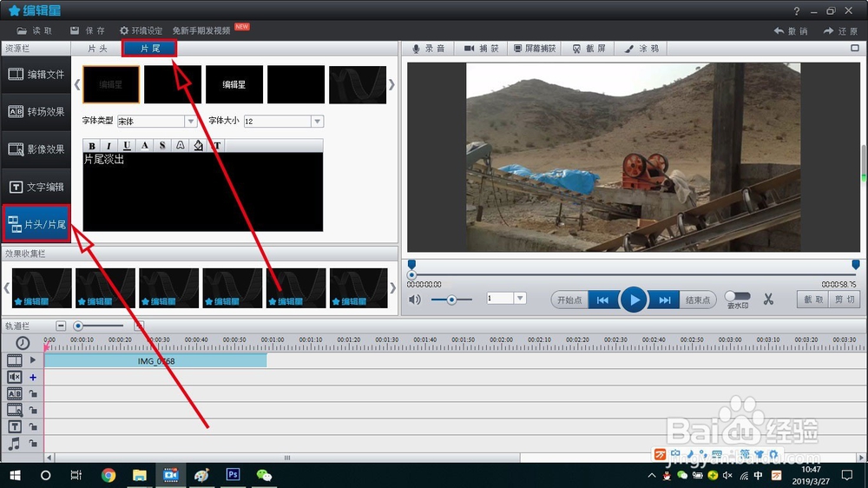868x488 pixels.
Task: Click the 撤销 undo button
Action: [x=791, y=31]
